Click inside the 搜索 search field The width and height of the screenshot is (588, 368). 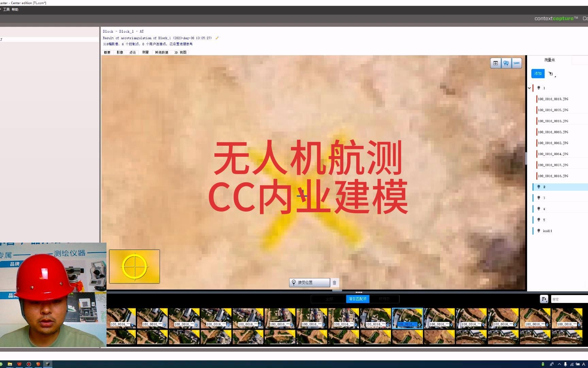(x=568, y=299)
